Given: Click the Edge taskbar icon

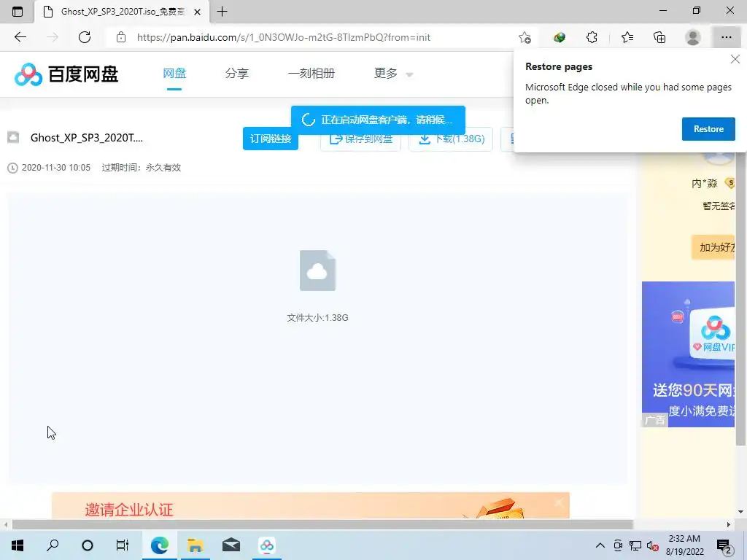Looking at the screenshot, I should tap(160, 545).
